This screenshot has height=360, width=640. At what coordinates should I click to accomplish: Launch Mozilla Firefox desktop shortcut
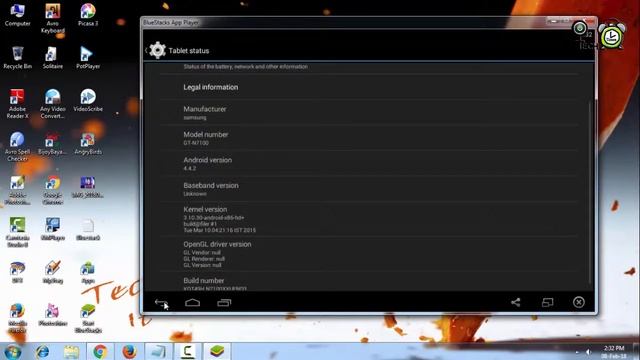18,318
